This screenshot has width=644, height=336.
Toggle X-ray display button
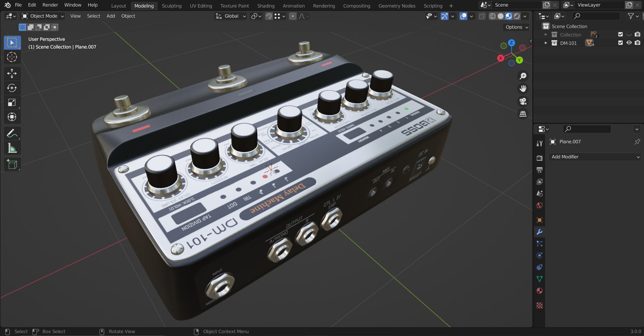click(482, 16)
